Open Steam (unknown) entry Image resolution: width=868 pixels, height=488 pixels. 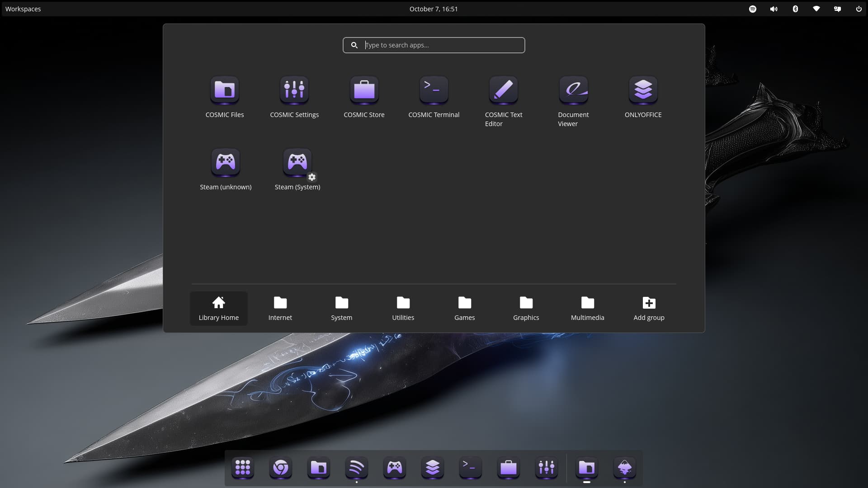[x=226, y=162]
